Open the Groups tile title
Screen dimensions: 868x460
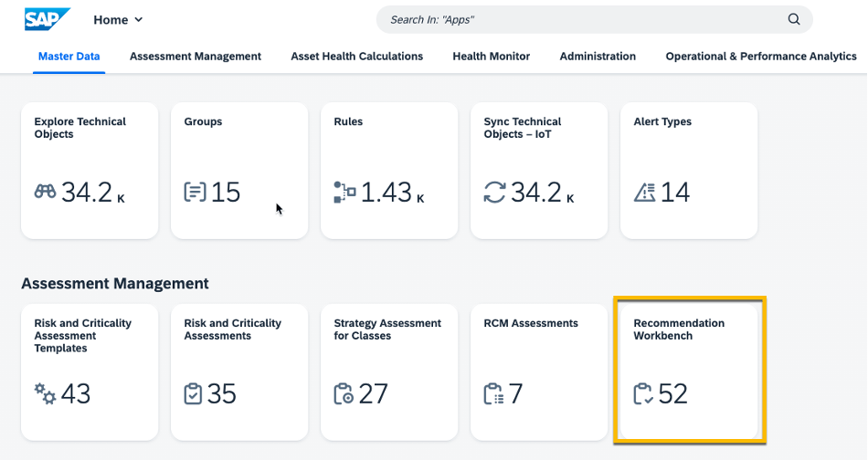pyautogui.click(x=203, y=121)
